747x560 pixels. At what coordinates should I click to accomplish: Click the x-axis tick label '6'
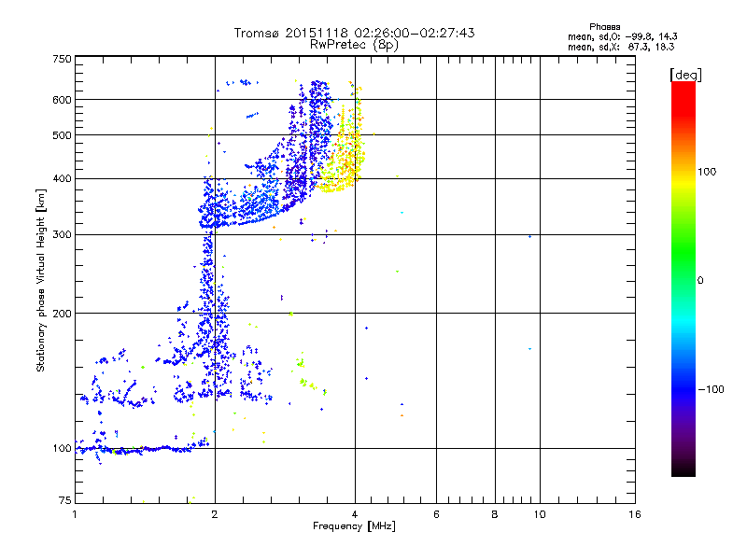[436, 514]
